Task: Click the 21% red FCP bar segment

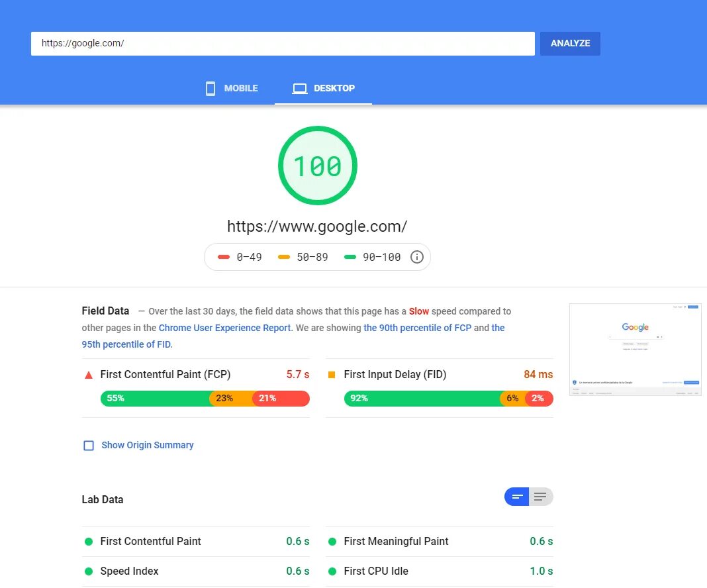Action: 281,399
